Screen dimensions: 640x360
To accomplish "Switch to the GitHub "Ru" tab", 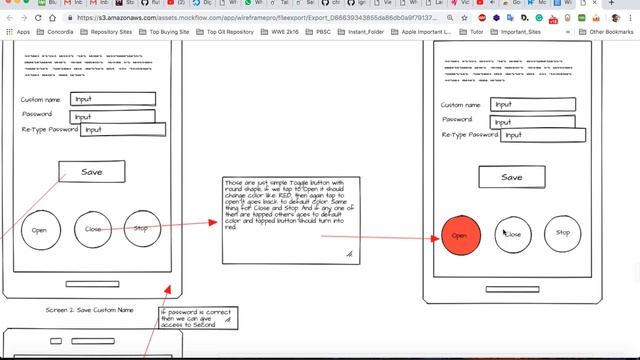I will pos(150,3).
